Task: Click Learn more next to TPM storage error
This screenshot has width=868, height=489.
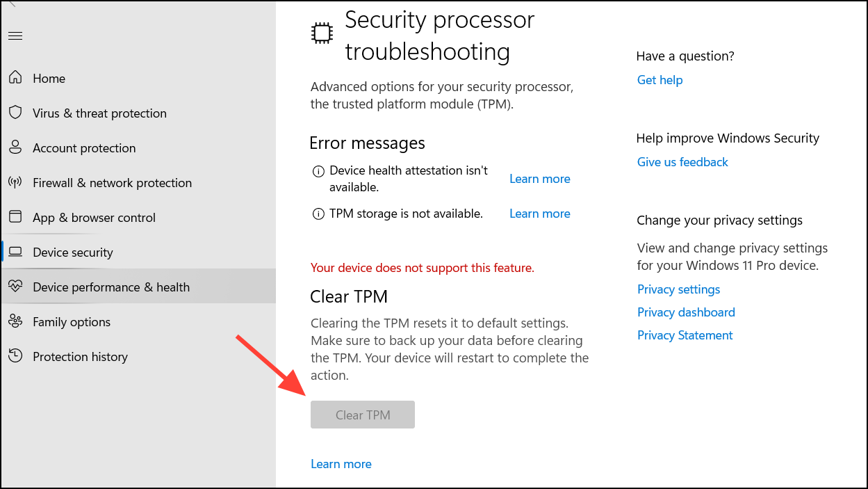Action: (x=539, y=213)
